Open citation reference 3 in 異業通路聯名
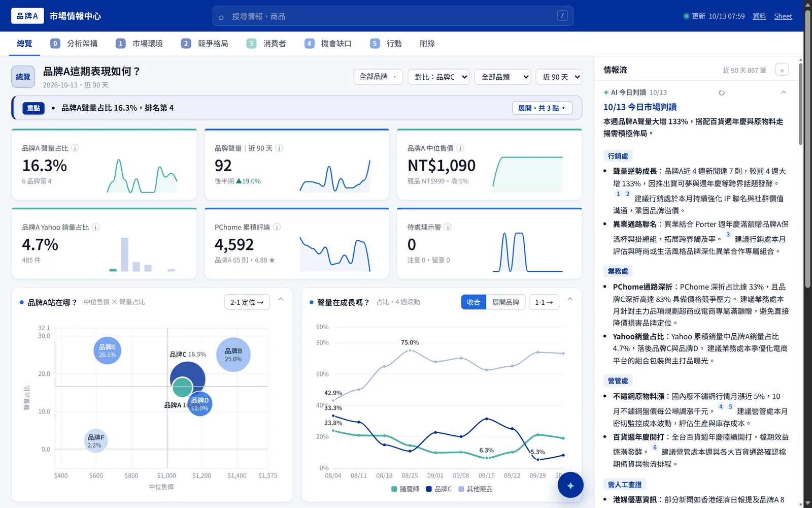Image resolution: width=812 pixels, height=508 pixels. pos(728,235)
